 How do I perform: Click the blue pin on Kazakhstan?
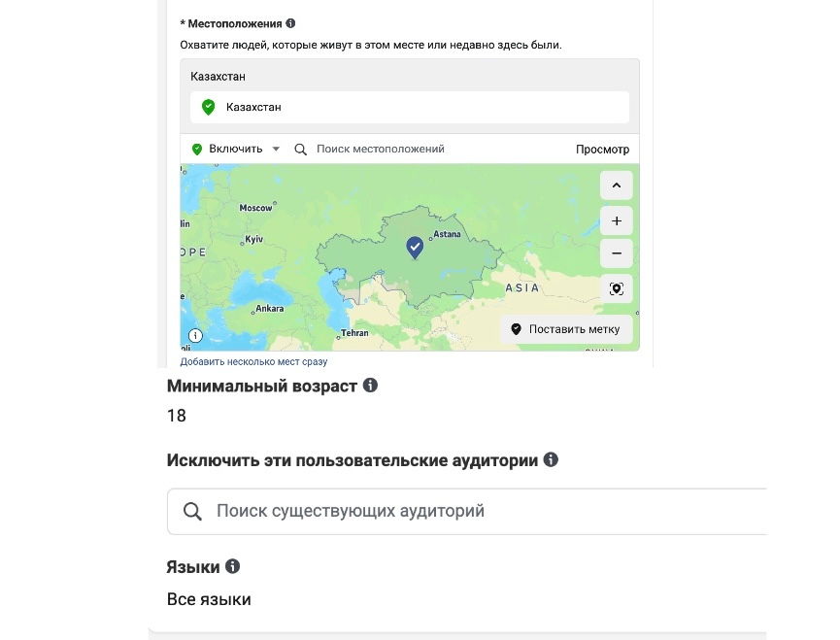pyautogui.click(x=415, y=248)
